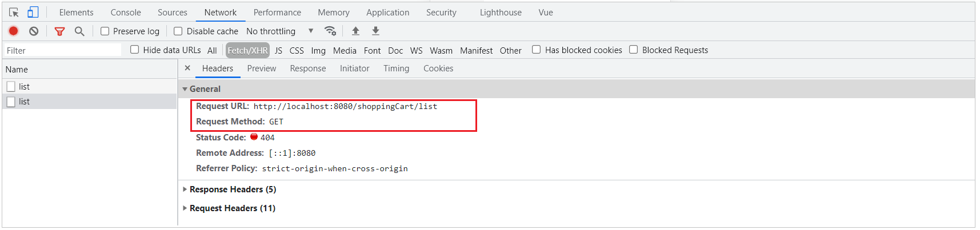Open network conditions wifi icon

[x=330, y=31]
